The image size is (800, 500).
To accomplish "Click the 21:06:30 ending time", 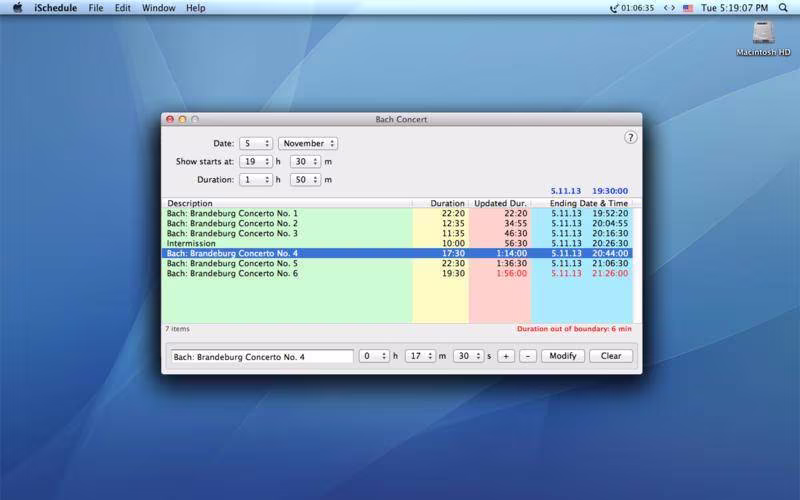I will [x=610, y=263].
